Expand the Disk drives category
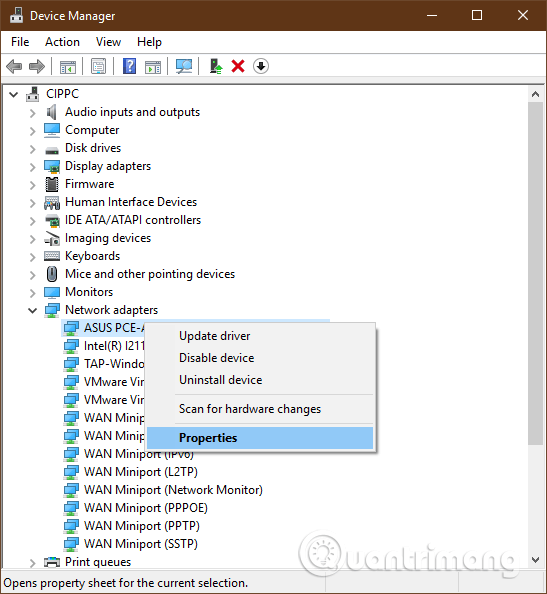Image resolution: width=547 pixels, height=594 pixels. (x=33, y=148)
